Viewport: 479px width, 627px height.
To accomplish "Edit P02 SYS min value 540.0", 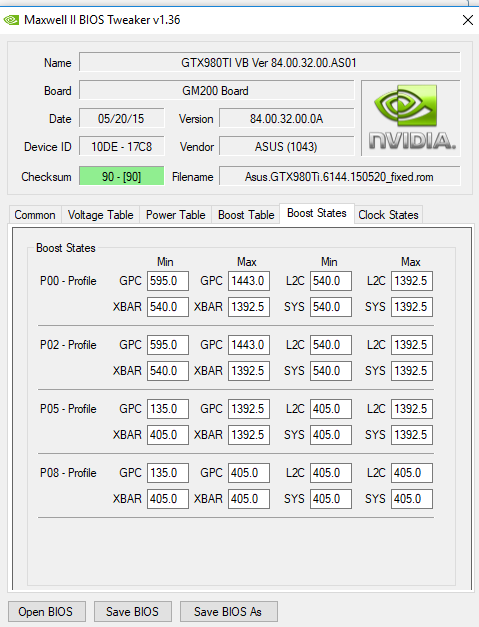I will [331, 371].
